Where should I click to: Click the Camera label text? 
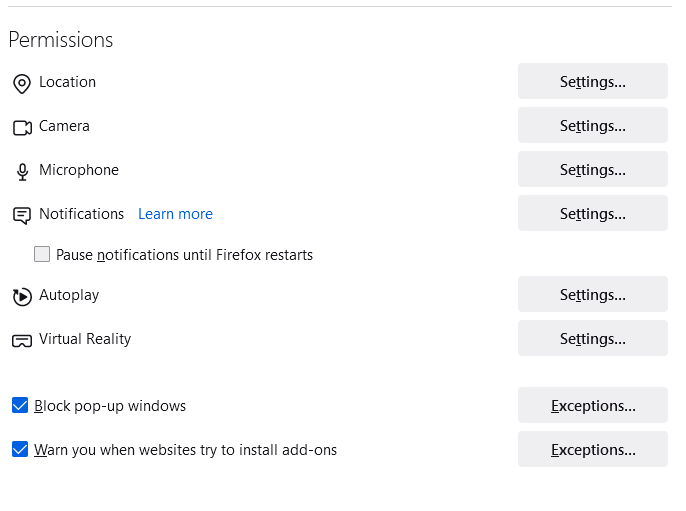click(64, 126)
